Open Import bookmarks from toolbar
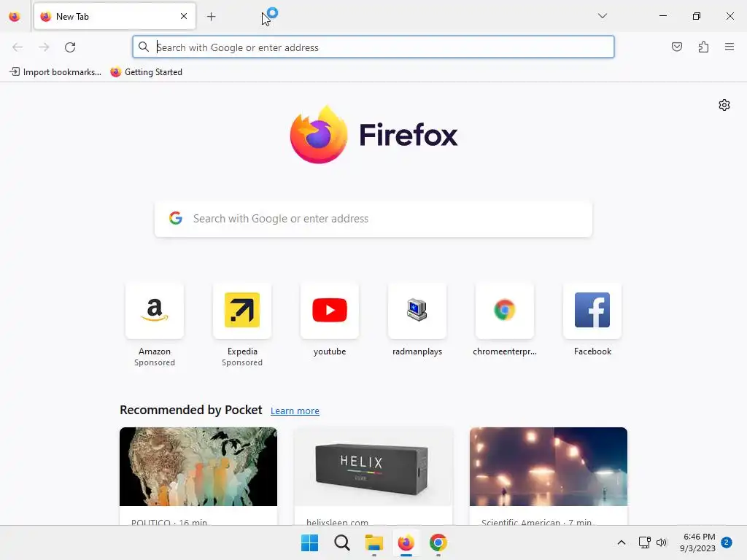Screen dimensions: 747x560 click(x=55, y=72)
